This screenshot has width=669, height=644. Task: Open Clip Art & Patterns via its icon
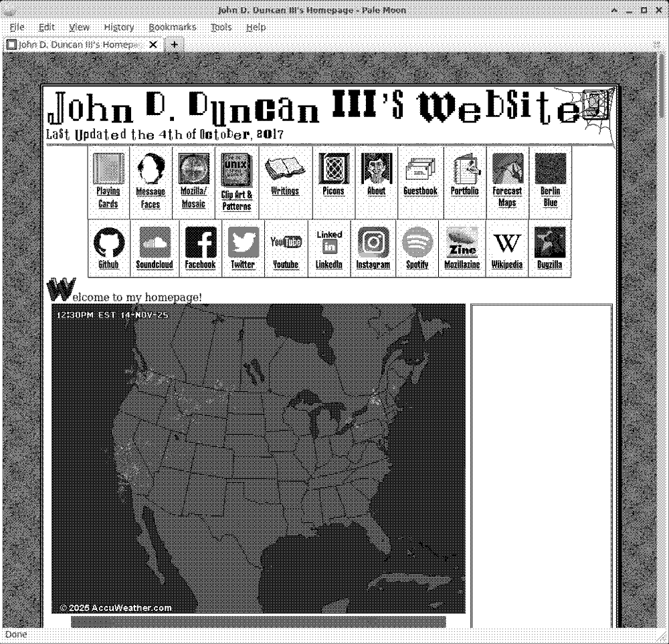(236, 168)
